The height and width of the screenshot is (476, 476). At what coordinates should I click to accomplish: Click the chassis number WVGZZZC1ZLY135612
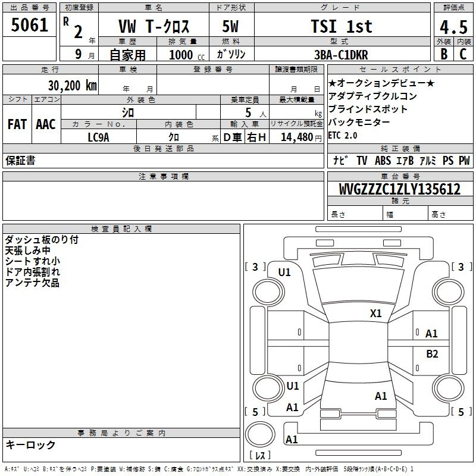point(399,189)
